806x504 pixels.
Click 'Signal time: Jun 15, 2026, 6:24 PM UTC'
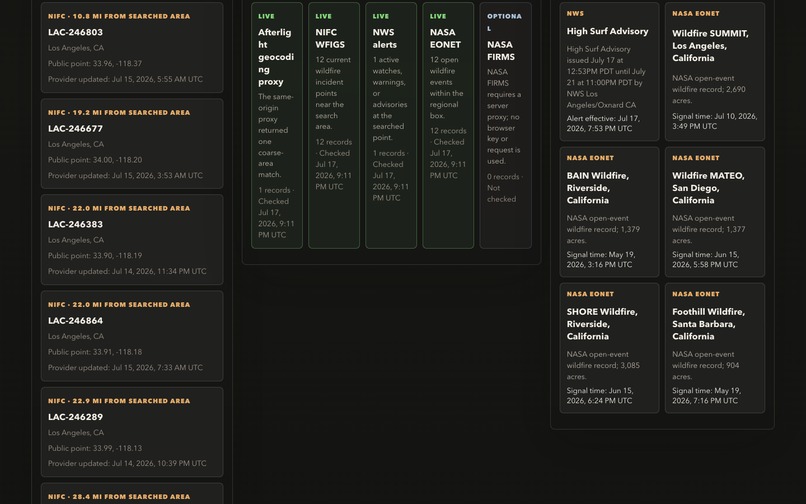tap(600, 396)
